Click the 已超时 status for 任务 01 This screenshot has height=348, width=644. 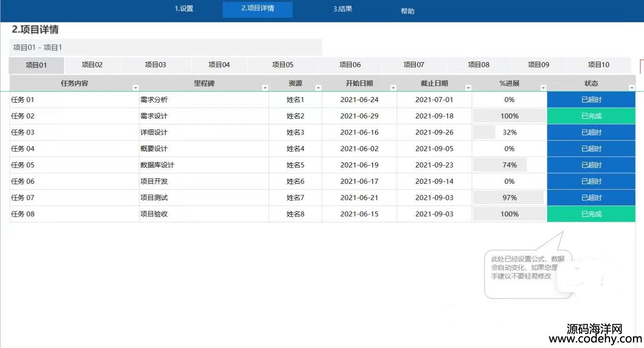pos(591,100)
